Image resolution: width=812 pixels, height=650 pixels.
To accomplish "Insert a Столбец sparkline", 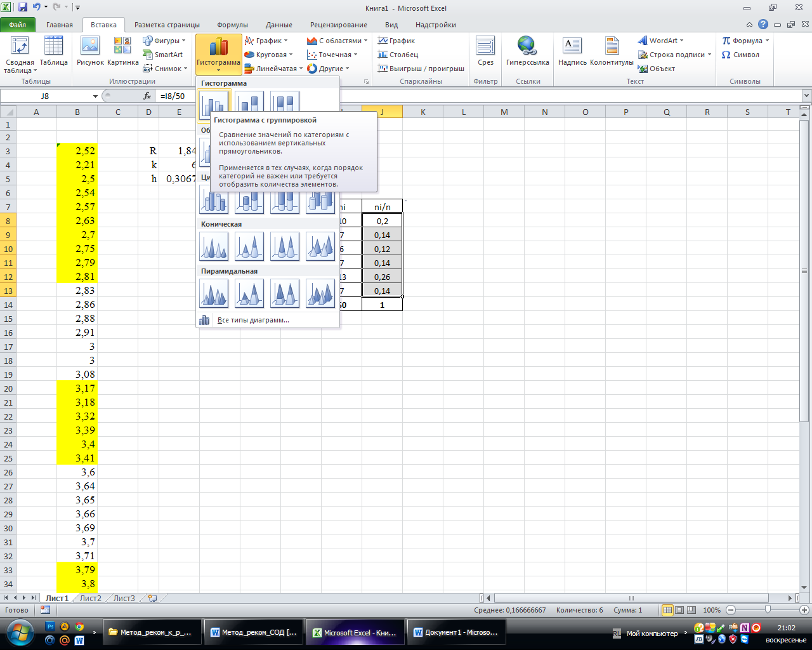I will coord(398,55).
